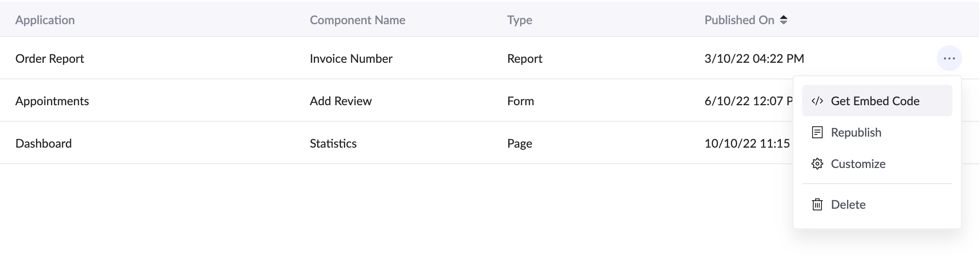Click the Component Name column header
Image resolution: width=980 pixels, height=280 pixels.
358,20
